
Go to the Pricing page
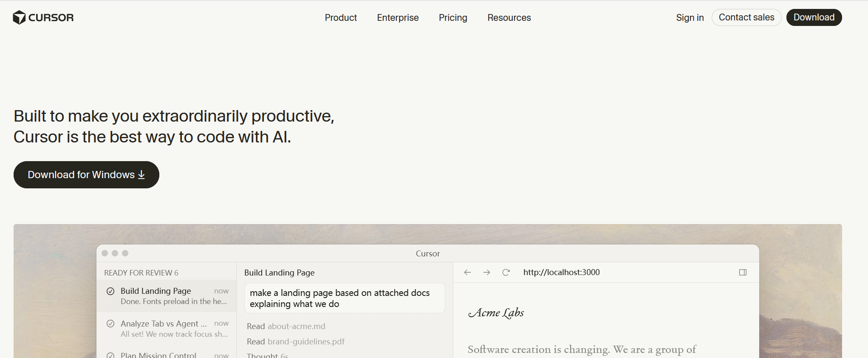453,17
